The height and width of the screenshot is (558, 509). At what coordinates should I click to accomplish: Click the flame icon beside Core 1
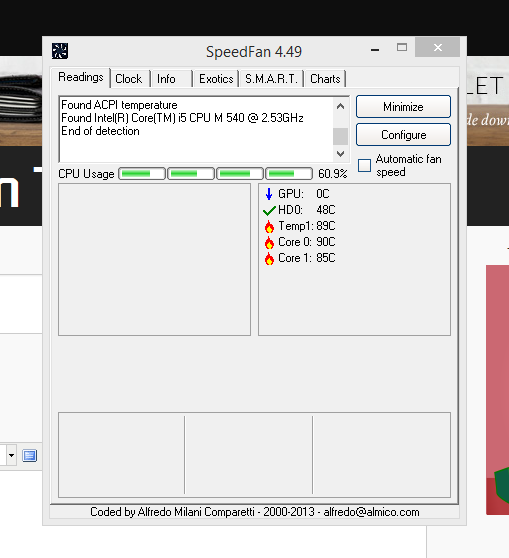pyautogui.click(x=269, y=258)
